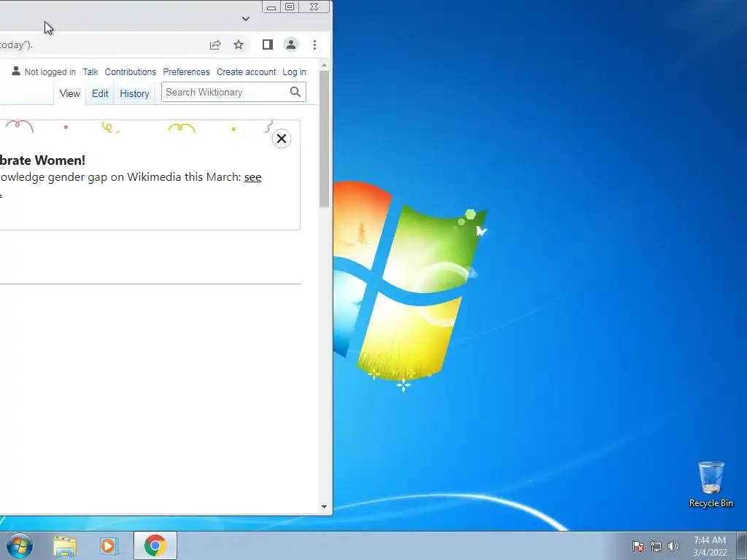This screenshot has height=560, width=747.
Task: Open Chrome three-dot menu
Action: [x=314, y=44]
